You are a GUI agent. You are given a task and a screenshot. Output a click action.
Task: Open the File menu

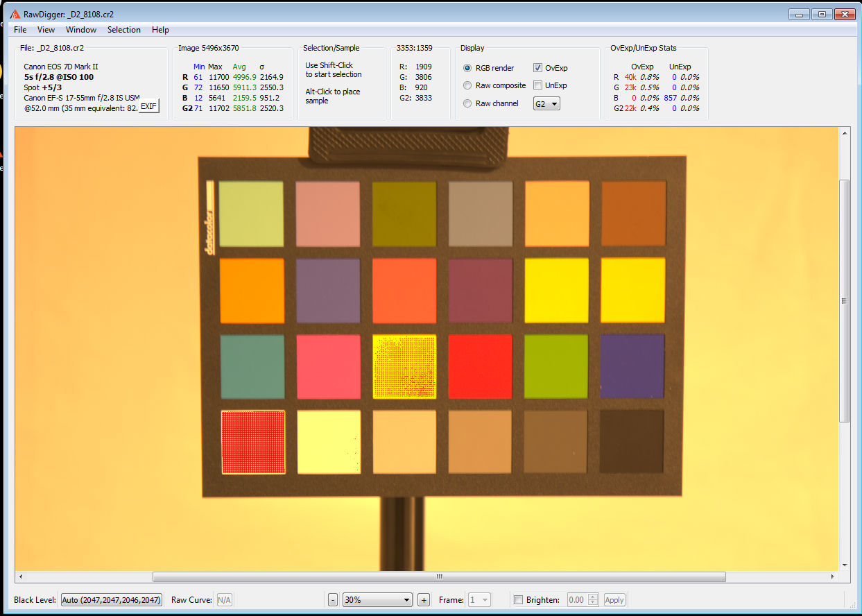pos(20,30)
